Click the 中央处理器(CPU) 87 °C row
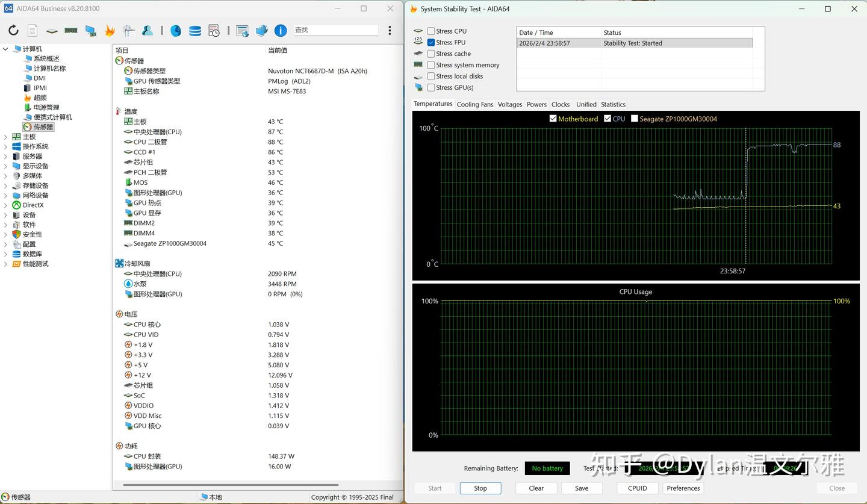The width and height of the screenshot is (867, 504). pos(258,132)
